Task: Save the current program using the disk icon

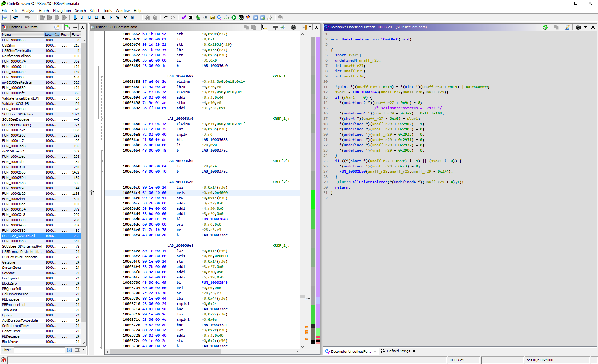Action: tap(5, 18)
